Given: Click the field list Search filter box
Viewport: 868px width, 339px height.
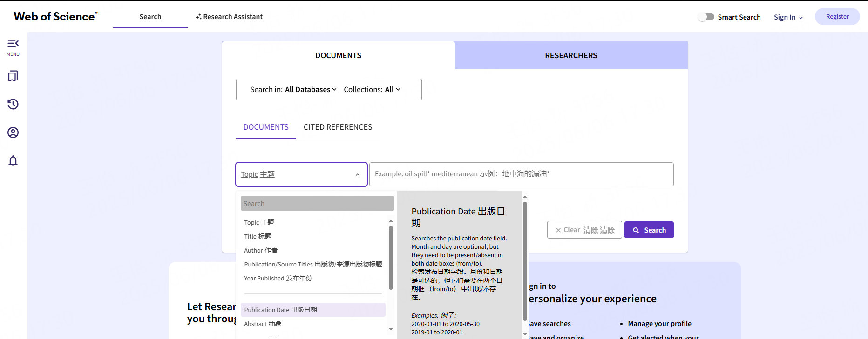Looking at the screenshot, I should pos(318,203).
